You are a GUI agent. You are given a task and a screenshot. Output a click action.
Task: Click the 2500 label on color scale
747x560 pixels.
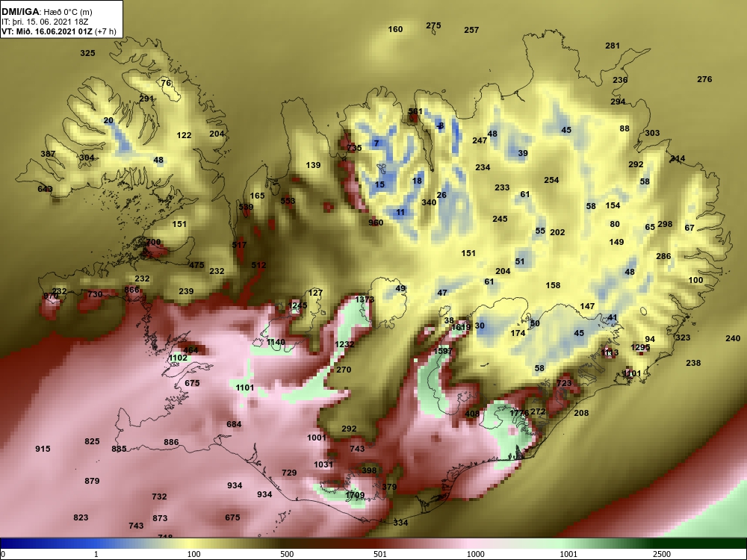click(662, 554)
